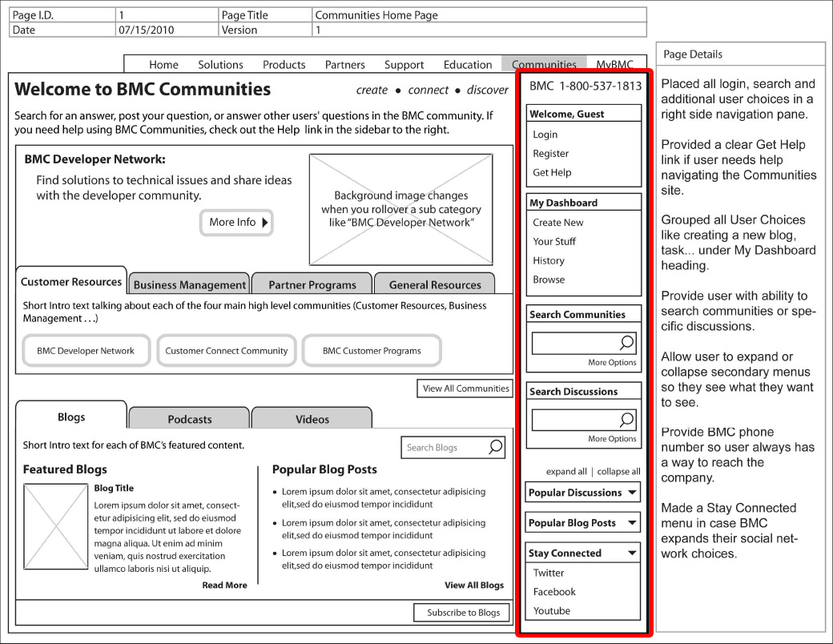Open the Business Management tab
833x644 pixels.
190,284
